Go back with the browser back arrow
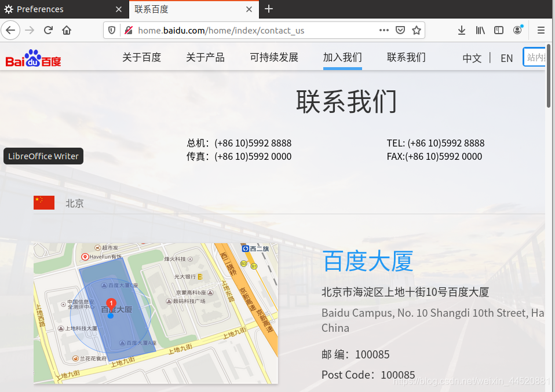 point(10,31)
